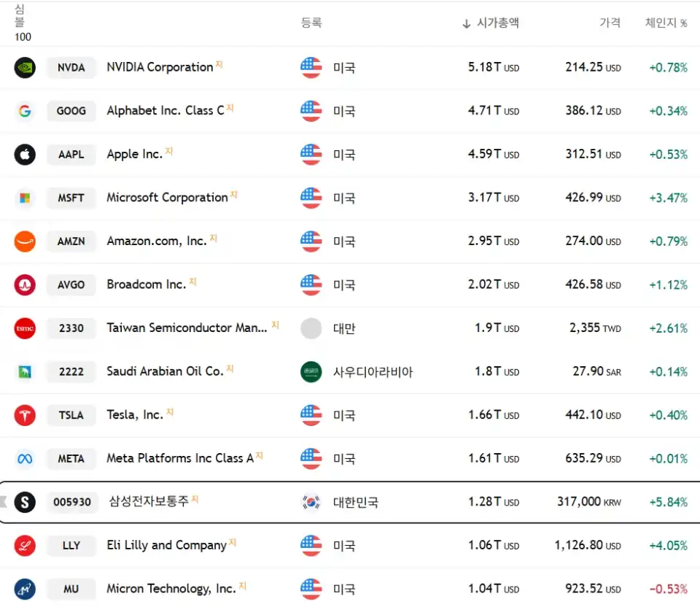This screenshot has width=700, height=607.
Task: Click the South Korea flag icon
Action: pos(311,502)
